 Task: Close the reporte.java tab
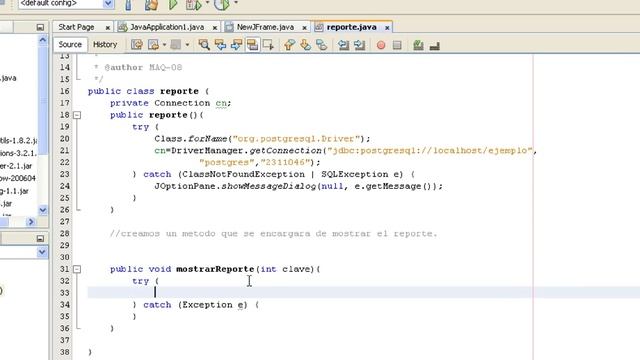point(387,28)
